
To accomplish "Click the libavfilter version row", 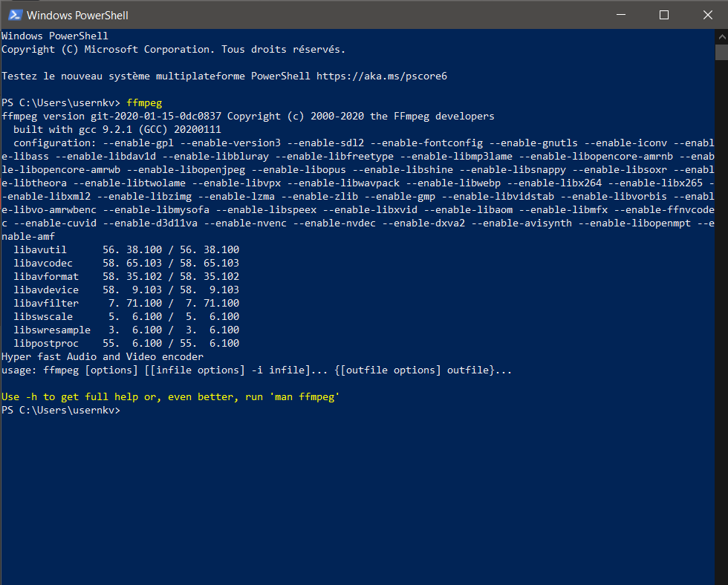I will click(126, 304).
